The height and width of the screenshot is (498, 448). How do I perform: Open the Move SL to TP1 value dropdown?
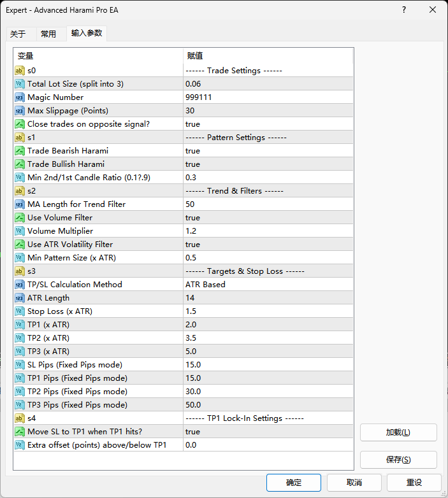pos(268,431)
